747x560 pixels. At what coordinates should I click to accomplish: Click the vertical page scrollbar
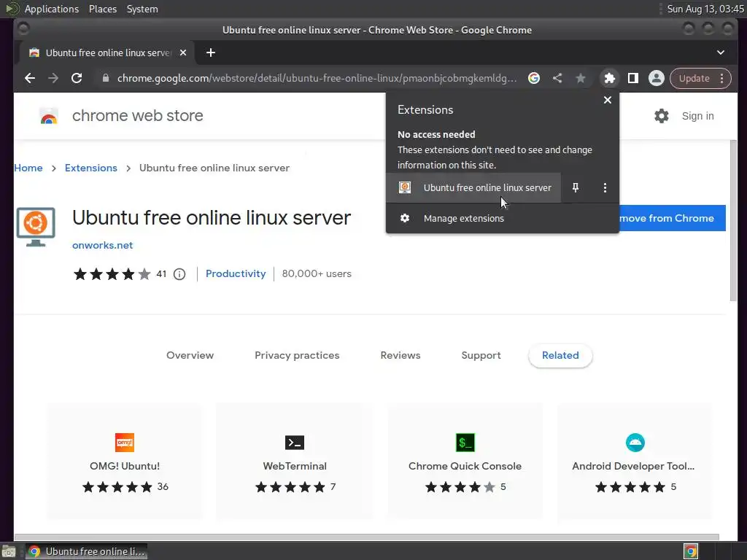tap(733, 220)
